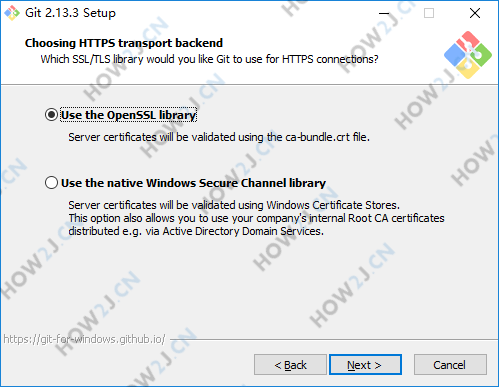Image resolution: width=499 pixels, height=387 pixels.
Task: Click the greyed-out maximize window icon
Action: pyautogui.click(x=429, y=13)
